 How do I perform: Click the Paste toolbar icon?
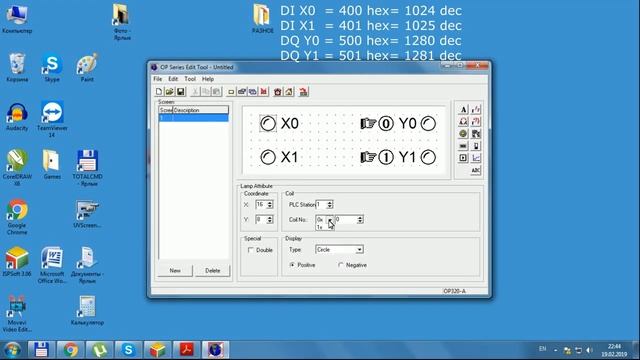[216, 91]
